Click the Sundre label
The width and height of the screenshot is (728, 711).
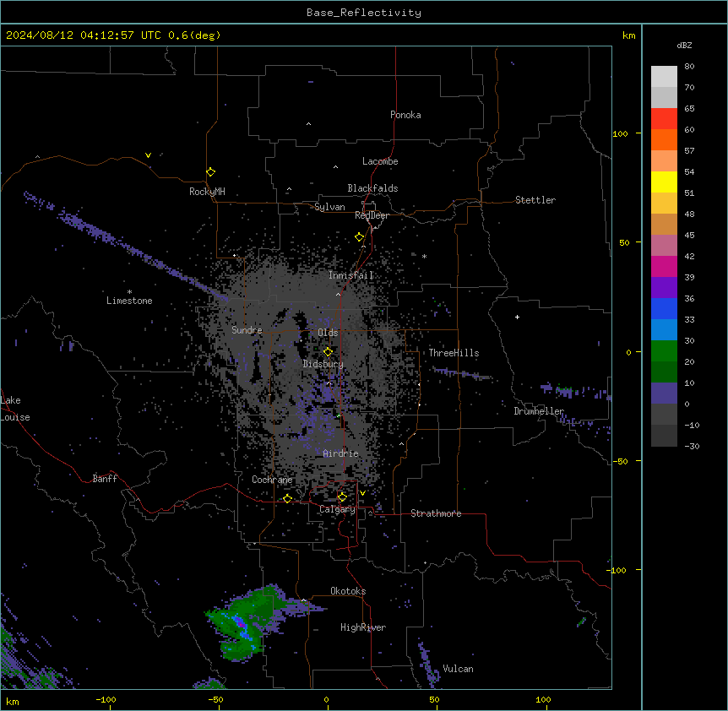pos(247,330)
